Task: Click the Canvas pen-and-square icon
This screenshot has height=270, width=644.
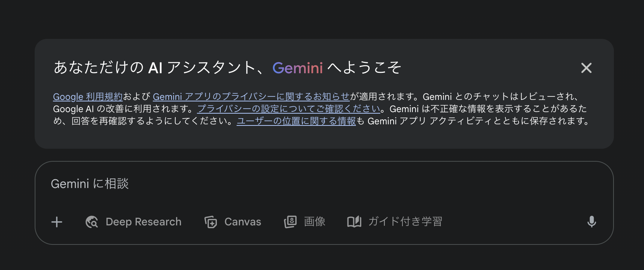Action: [x=211, y=222]
